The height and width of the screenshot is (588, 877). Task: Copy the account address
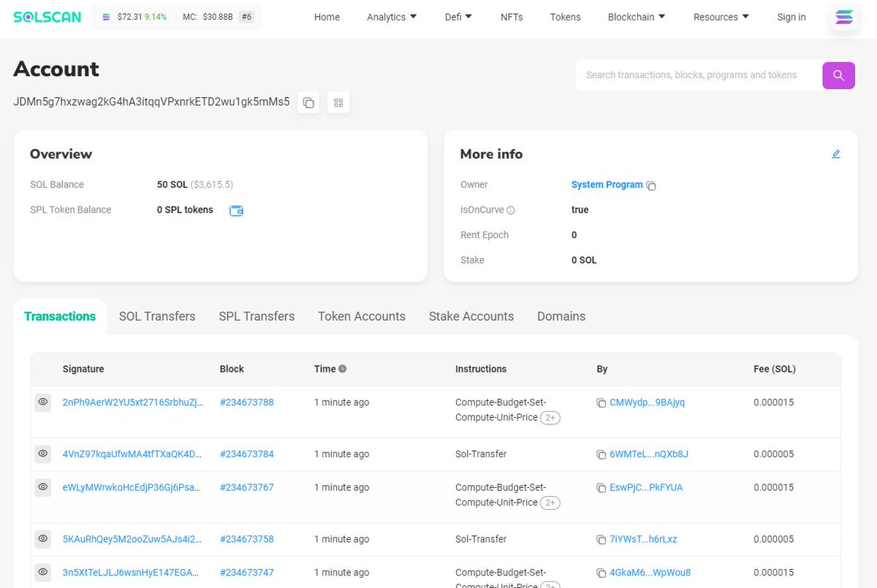(308, 102)
